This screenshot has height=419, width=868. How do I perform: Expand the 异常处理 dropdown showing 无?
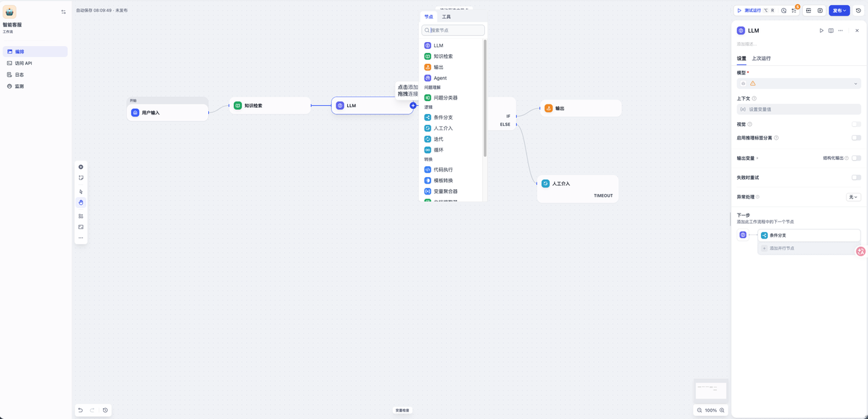pyautogui.click(x=853, y=197)
